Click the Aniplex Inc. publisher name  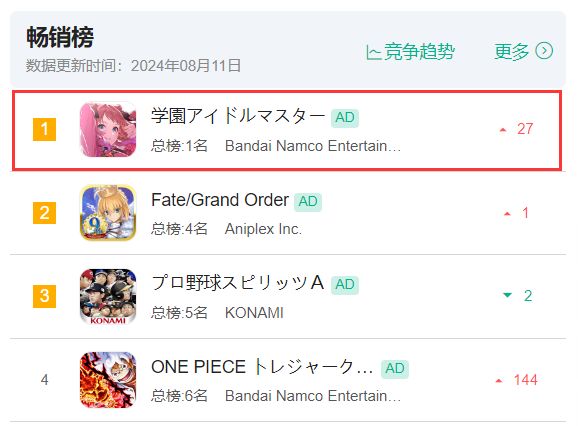263,229
